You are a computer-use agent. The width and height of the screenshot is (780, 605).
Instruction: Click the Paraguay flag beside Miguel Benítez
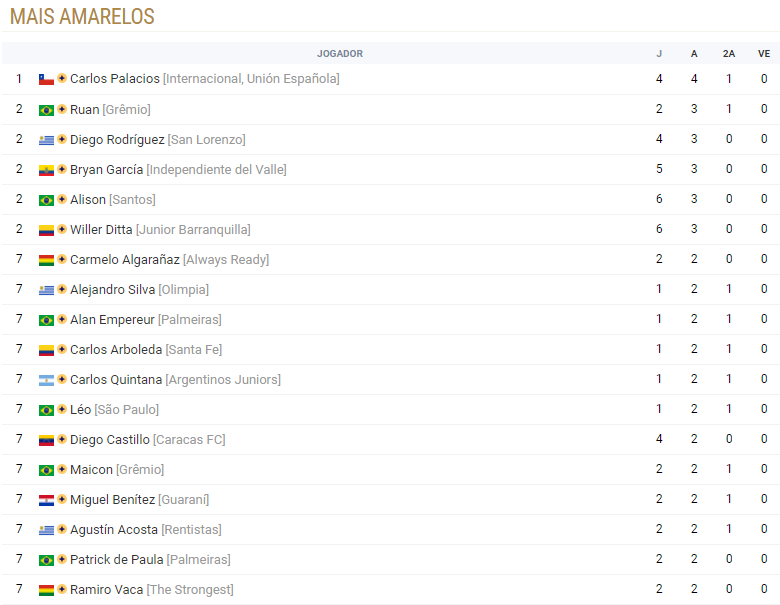[x=46, y=501]
